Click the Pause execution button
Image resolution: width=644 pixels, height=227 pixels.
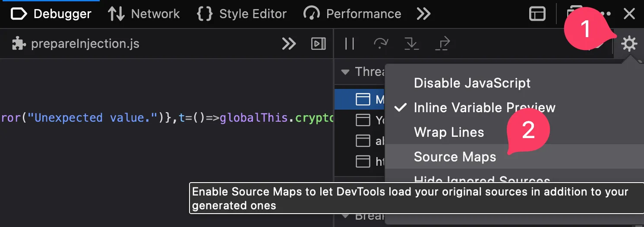point(350,44)
